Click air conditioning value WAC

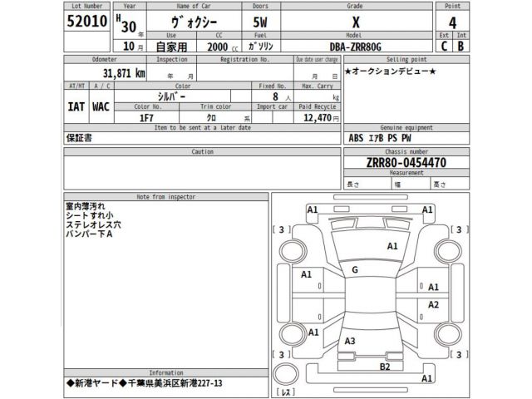[101, 107]
